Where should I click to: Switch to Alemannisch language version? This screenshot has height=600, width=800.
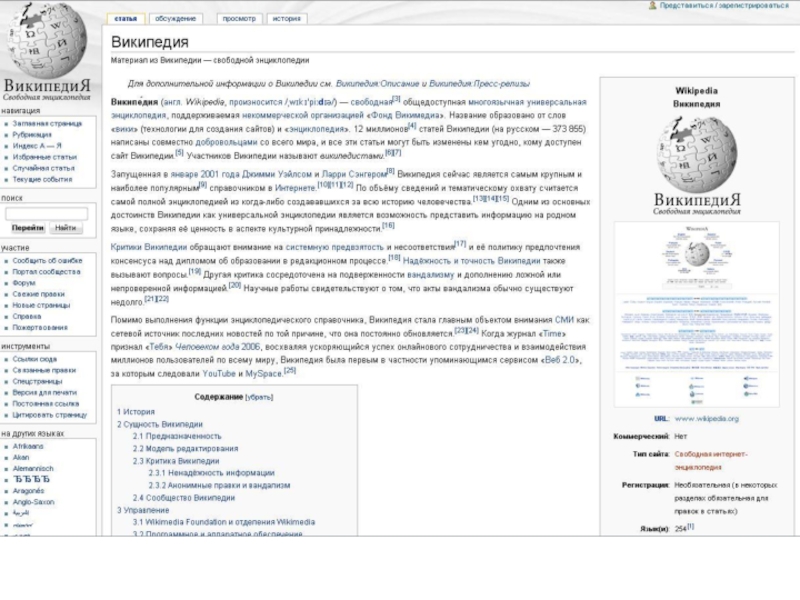[x=33, y=468]
